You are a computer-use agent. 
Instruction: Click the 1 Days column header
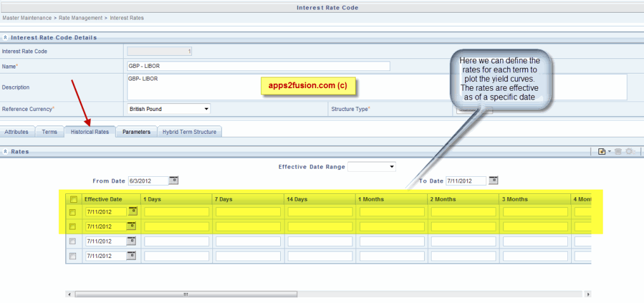(x=177, y=199)
